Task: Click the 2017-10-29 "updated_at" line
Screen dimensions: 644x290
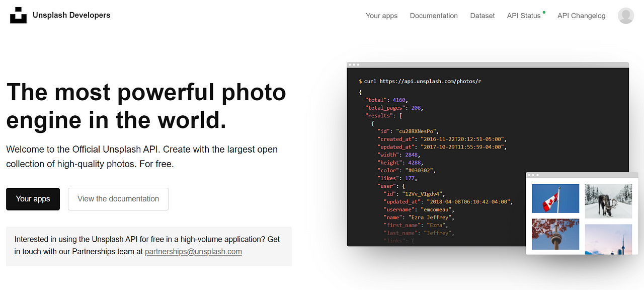Action: pyautogui.click(x=443, y=147)
